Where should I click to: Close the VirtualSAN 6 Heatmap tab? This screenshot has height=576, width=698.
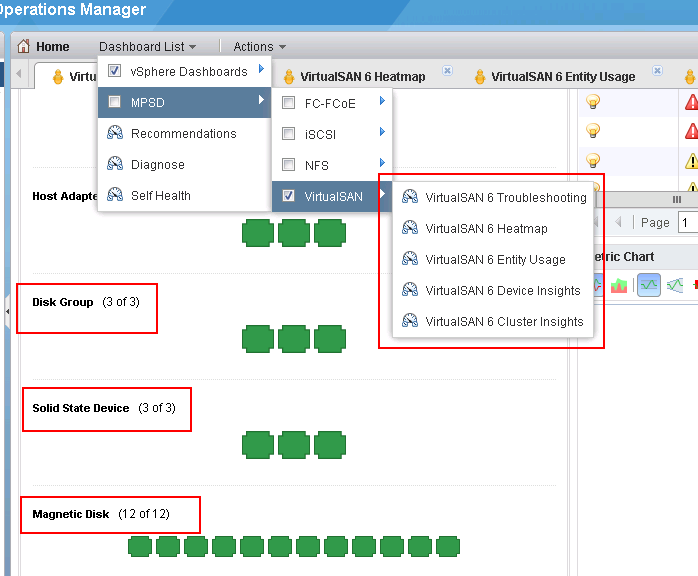point(447,70)
